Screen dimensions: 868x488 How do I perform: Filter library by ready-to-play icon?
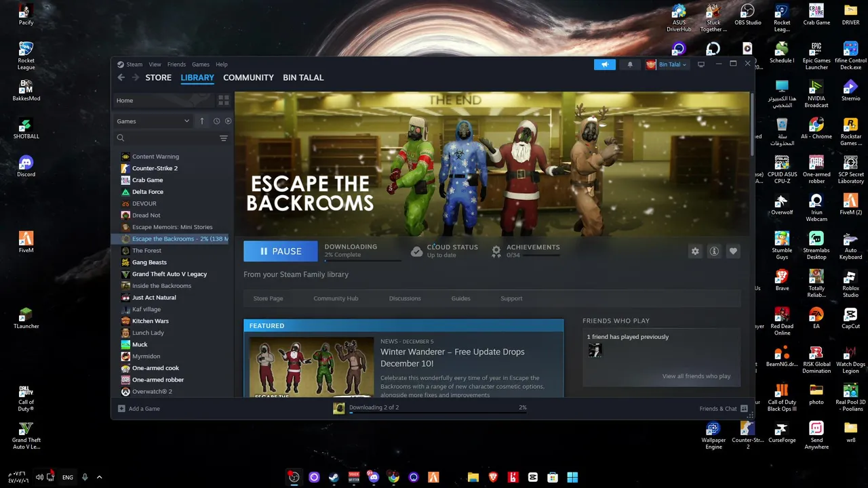click(228, 121)
